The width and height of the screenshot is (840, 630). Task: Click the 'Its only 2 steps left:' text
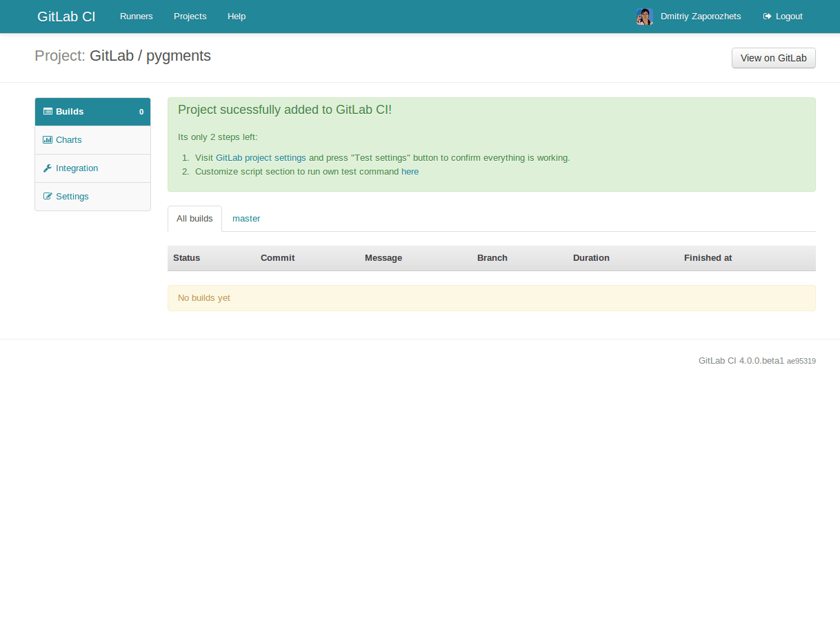pyautogui.click(x=218, y=137)
